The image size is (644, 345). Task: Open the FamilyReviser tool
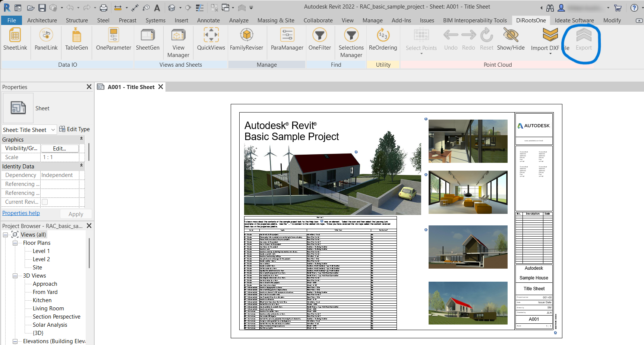click(247, 40)
